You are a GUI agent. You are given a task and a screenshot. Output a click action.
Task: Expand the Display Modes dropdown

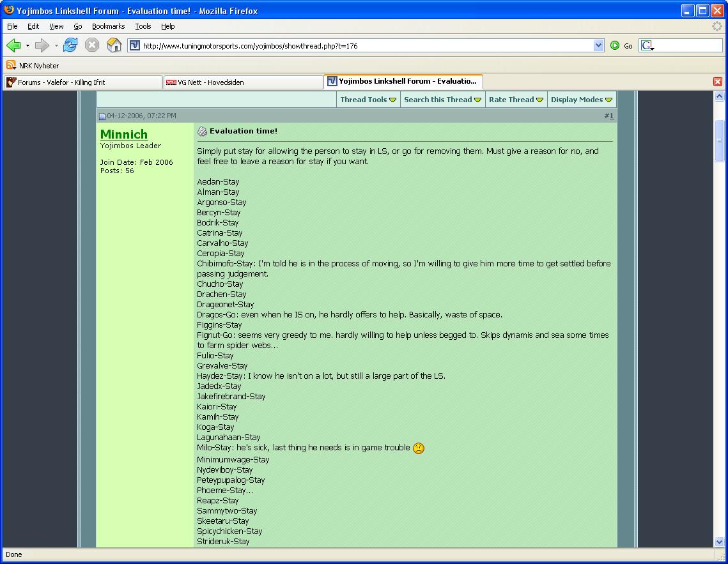pyautogui.click(x=581, y=100)
